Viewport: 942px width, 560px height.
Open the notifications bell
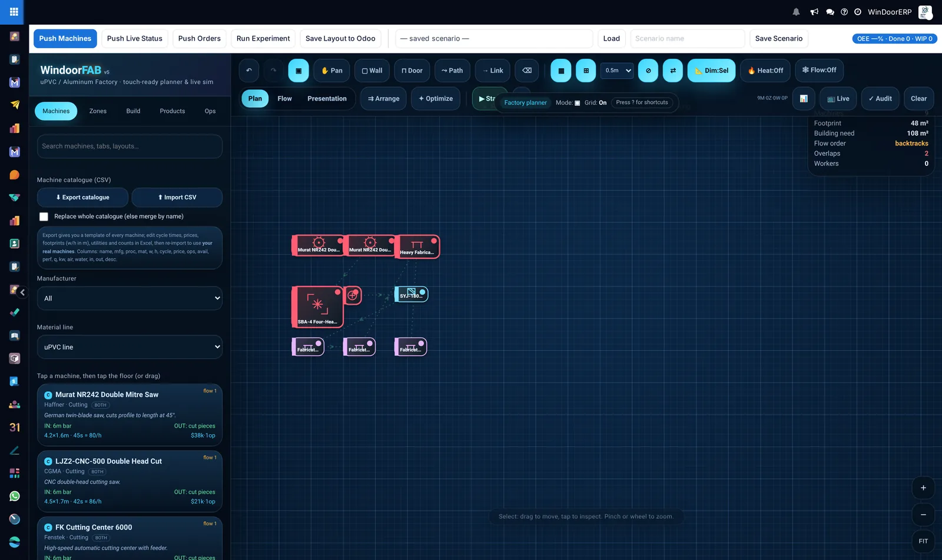796,12
